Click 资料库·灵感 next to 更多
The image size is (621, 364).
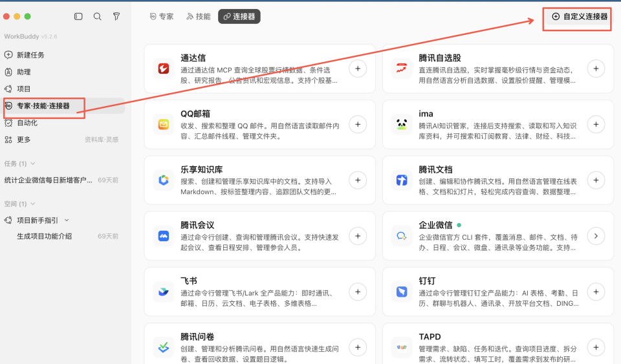click(102, 140)
